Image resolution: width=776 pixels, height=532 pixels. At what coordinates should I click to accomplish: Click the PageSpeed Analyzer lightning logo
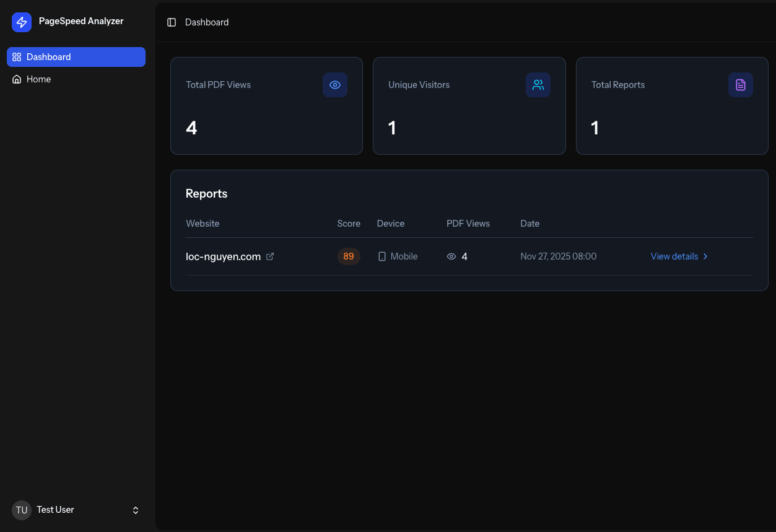[21, 22]
